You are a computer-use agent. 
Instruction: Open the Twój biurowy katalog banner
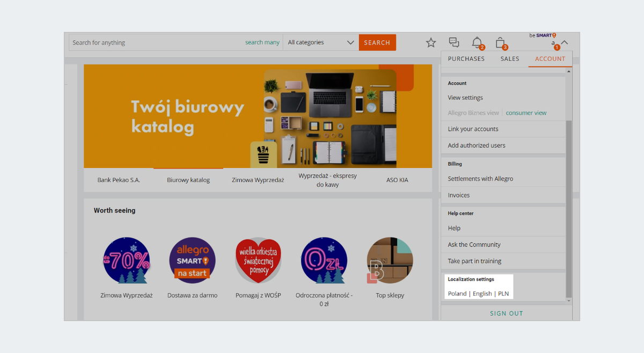click(x=258, y=116)
